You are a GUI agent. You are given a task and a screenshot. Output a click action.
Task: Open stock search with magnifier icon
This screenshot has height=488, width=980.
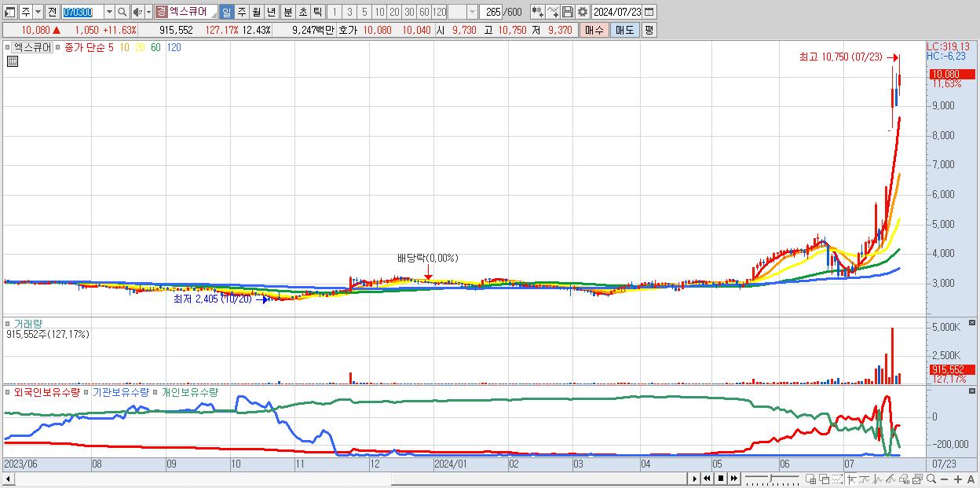(122, 12)
